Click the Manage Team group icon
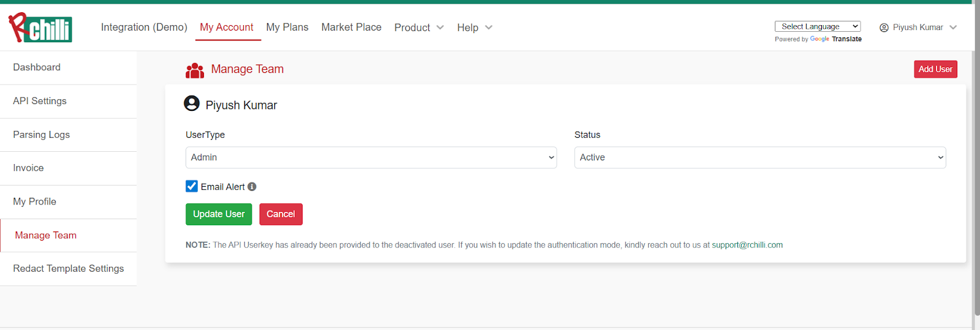This screenshot has width=980, height=330. pyautogui.click(x=195, y=70)
